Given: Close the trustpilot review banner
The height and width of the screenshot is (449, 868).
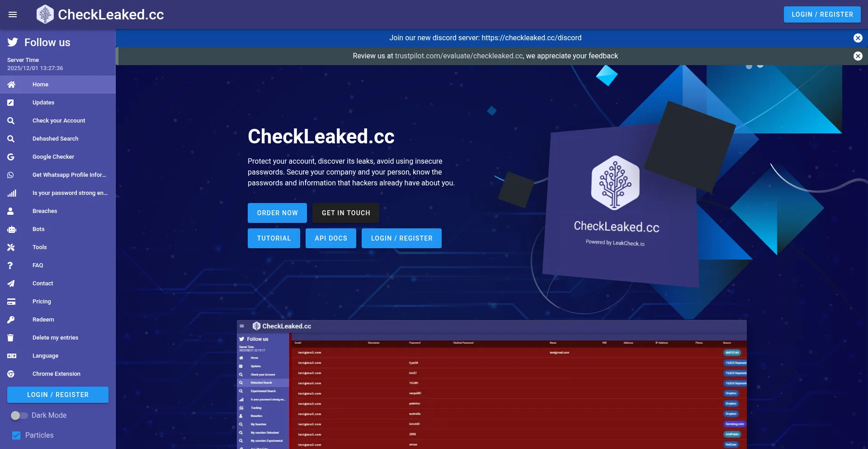Looking at the screenshot, I should click(858, 56).
